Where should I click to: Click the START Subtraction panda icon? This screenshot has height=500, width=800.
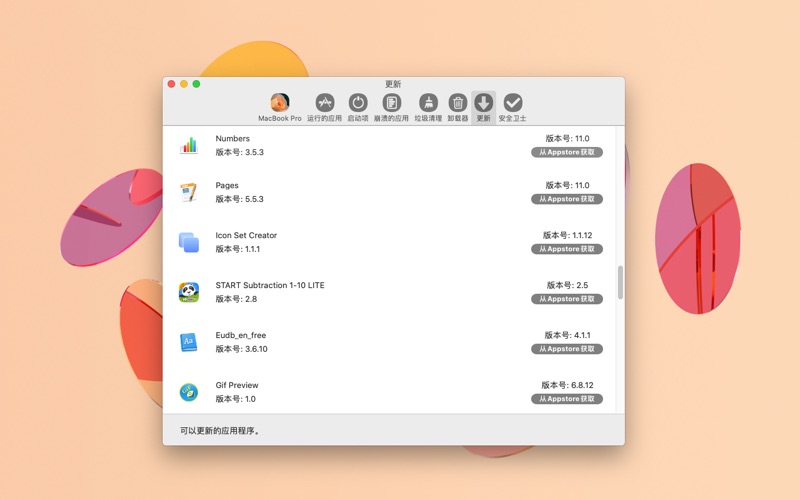click(188, 292)
